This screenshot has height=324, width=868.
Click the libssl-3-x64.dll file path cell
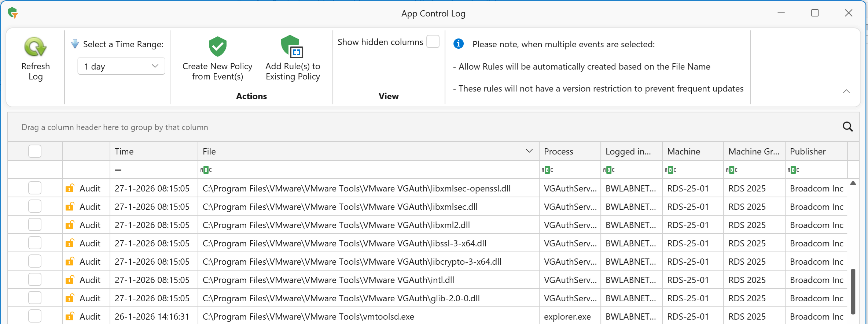coord(344,243)
